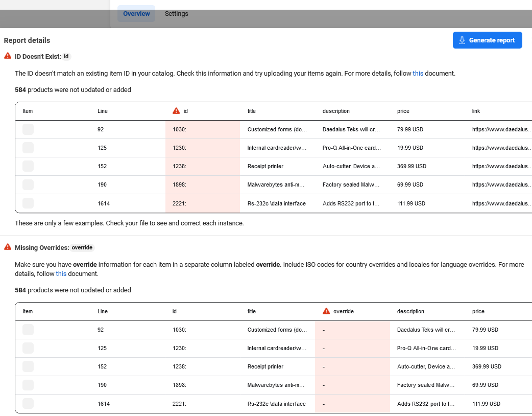
Task: Click item thumbnail for line 152 in second table
Action: pos(28,366)
